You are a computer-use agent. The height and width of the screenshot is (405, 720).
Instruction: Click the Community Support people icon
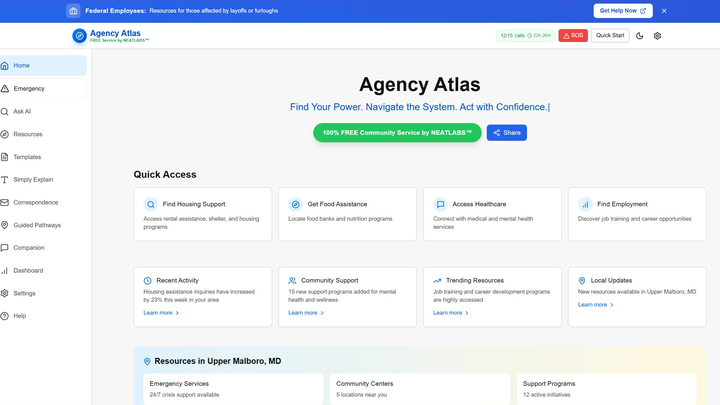292,281
